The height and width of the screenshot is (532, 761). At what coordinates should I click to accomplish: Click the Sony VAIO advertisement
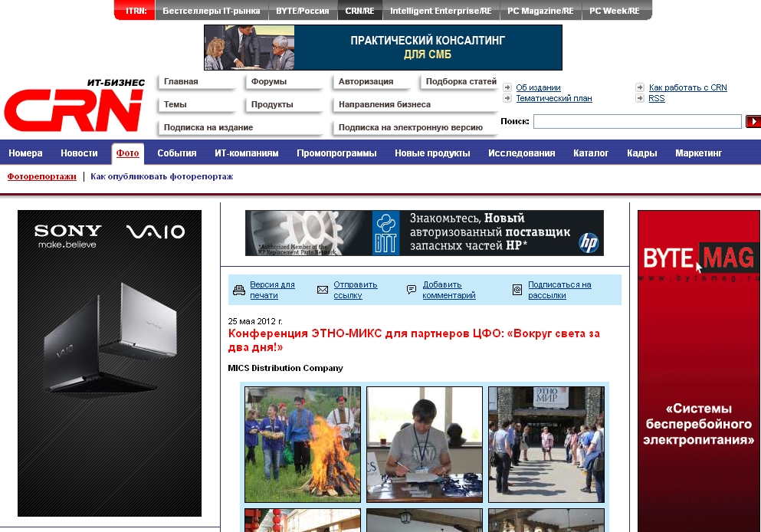(109, 363)
